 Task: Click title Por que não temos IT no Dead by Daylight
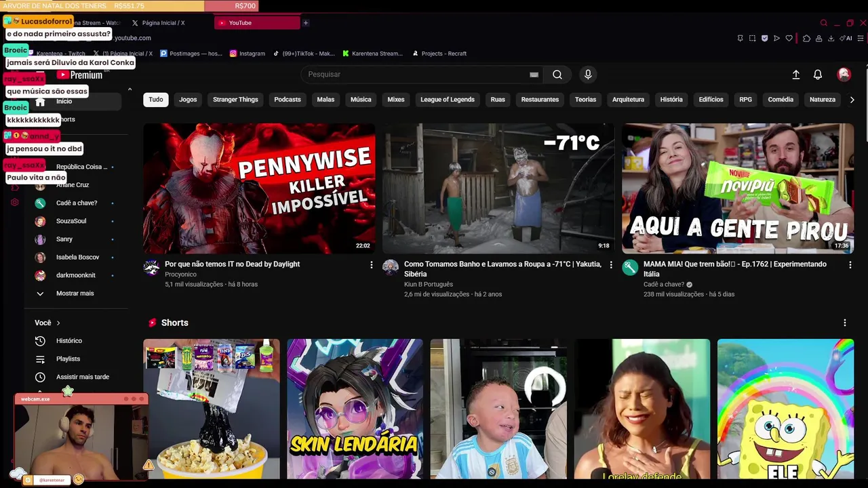(232, 264)
